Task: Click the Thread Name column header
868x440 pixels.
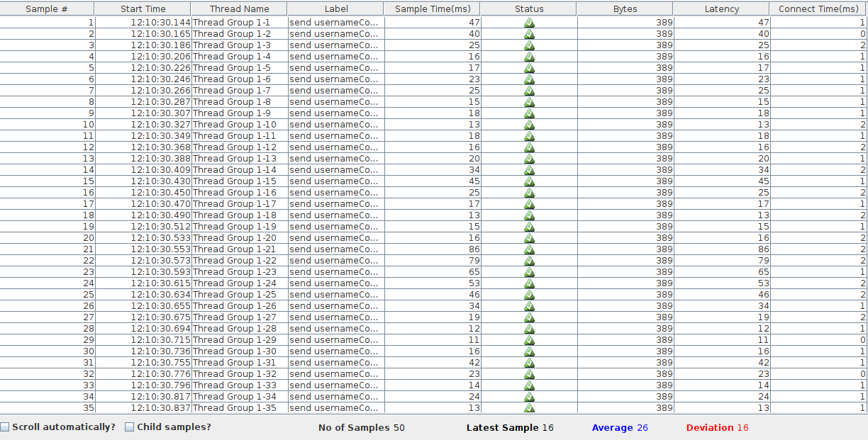Action: [239, 9]
